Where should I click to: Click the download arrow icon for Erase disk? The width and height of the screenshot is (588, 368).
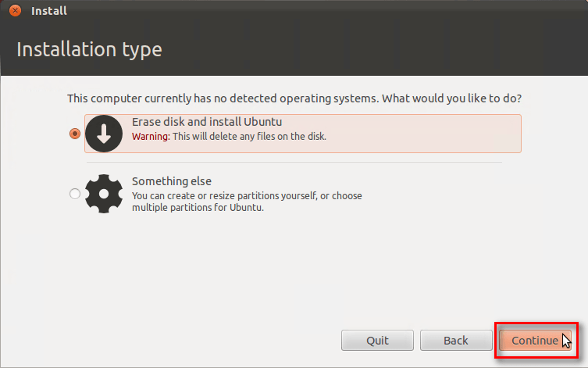[x=104, y=134]
